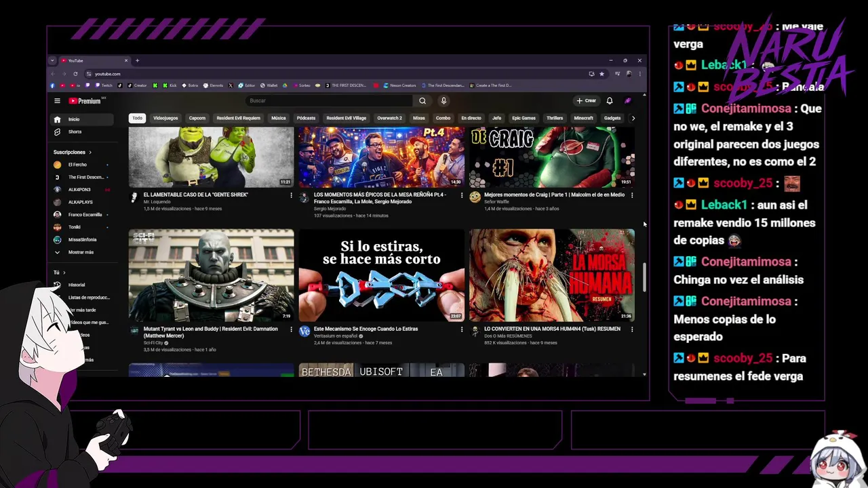Go to Inicio in the sidebar
The image size is (868, 488).
click(x=83, y=119)
